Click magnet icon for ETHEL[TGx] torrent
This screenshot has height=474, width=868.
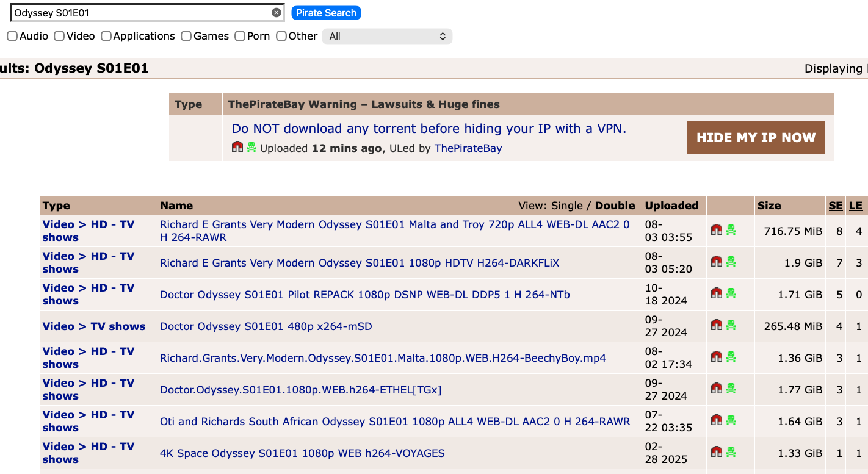(717, 389)
